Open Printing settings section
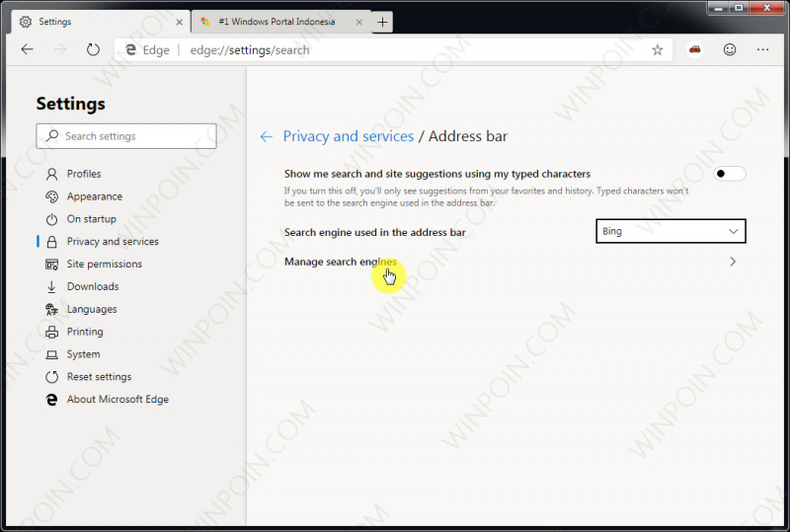Image resolution: width=790 pixels, height=532 pixels. click(85, 332)
